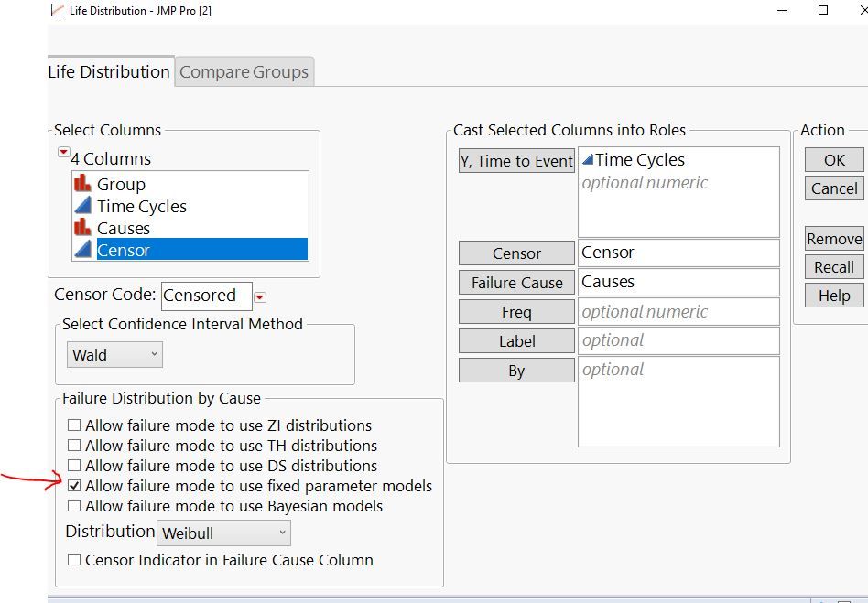Check Censor Indicator in Failure Cause Column
This screenshot has height=603, width=868.
[74, 560]
